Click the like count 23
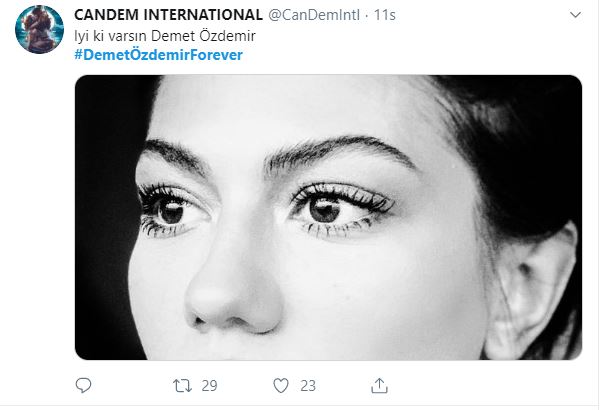604x410 pixels. pyautogui.click(x=308, y=384)
